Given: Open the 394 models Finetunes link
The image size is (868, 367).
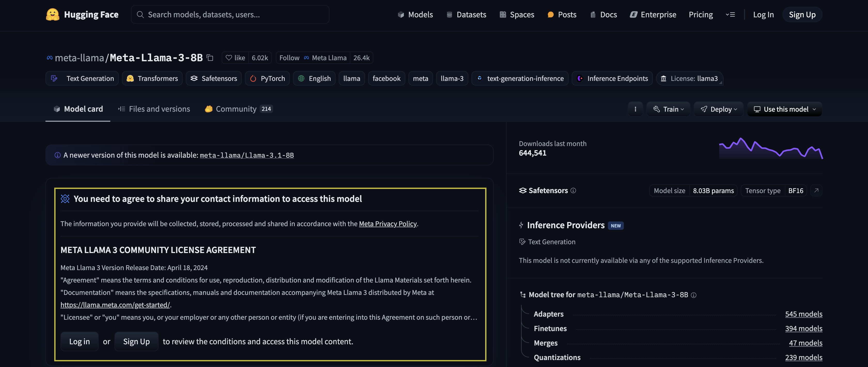Looking at the screenshot, I should coord(804,328).
